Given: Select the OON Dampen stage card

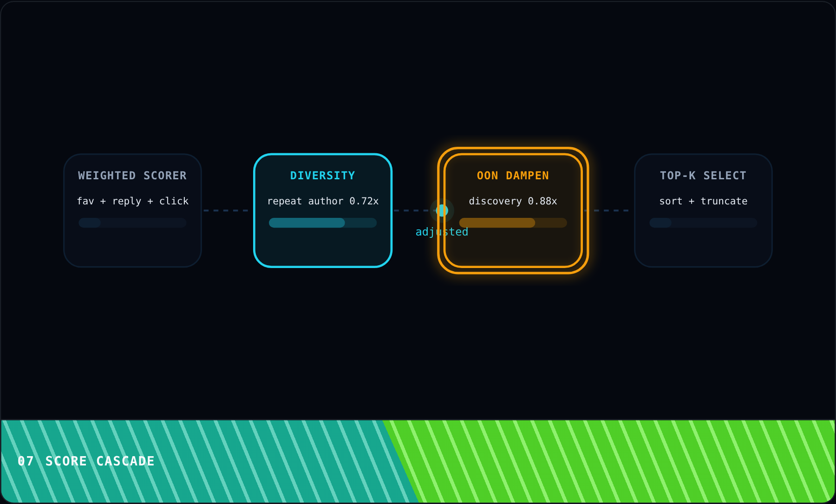Looking at the screenshot, I should pyautogui.click(x=513, y=210).
